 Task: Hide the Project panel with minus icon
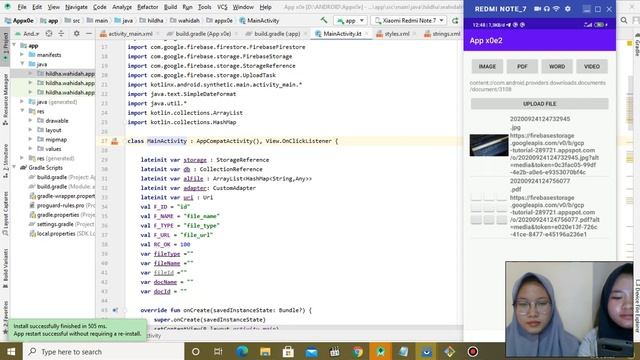pyautogui.click(x=89, y=33)
